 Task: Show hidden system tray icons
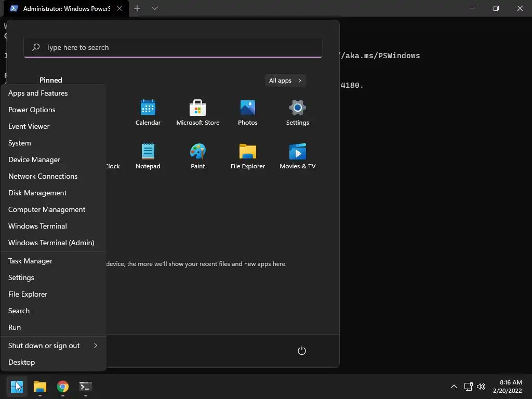pos(454,387)
